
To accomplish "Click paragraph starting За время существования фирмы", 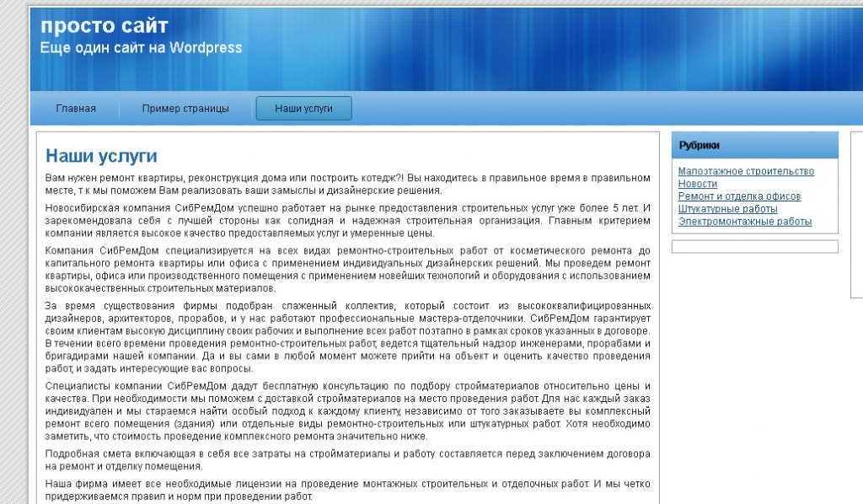I will pos(348,337).
